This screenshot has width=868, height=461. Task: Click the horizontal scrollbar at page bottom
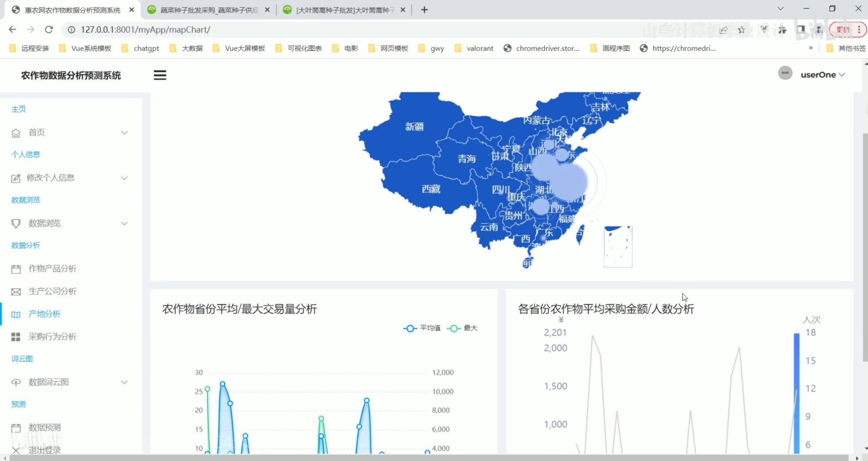point(427,458)
